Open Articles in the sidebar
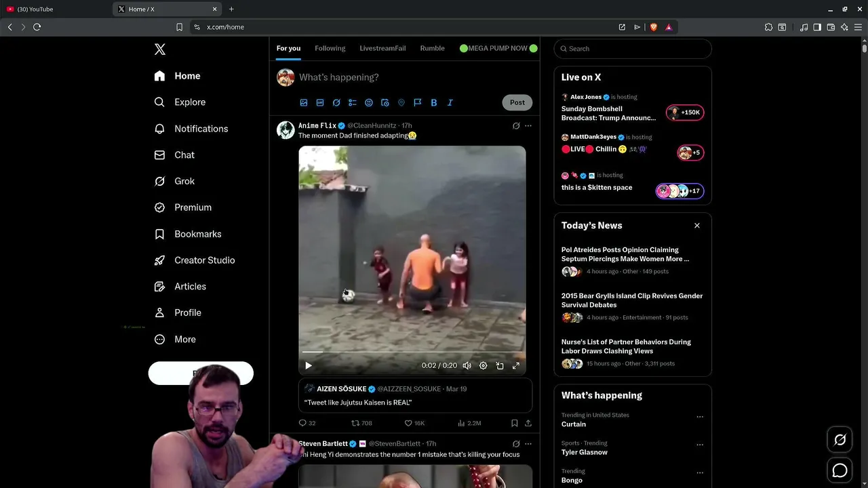Screen dimensions: 868x488 point(180,287)
